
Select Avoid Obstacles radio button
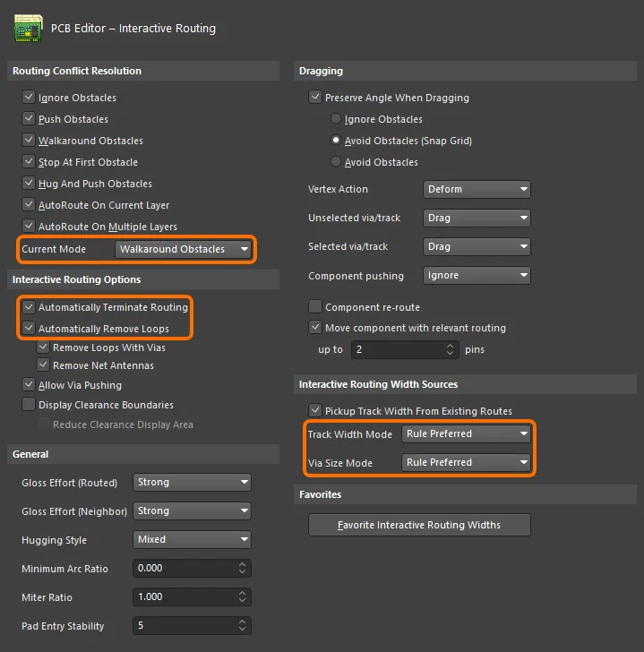[336, 162]
